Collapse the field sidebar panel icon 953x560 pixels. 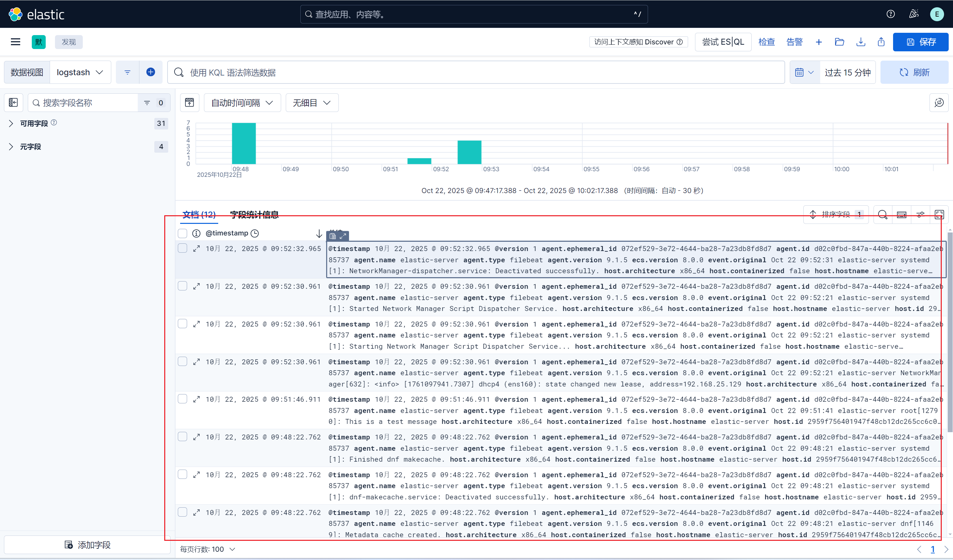click(14, 102)
